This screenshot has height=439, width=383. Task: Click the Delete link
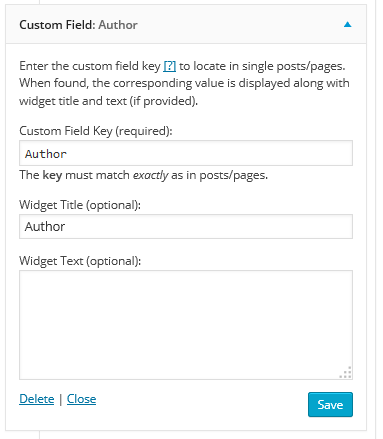click(37, 399)
